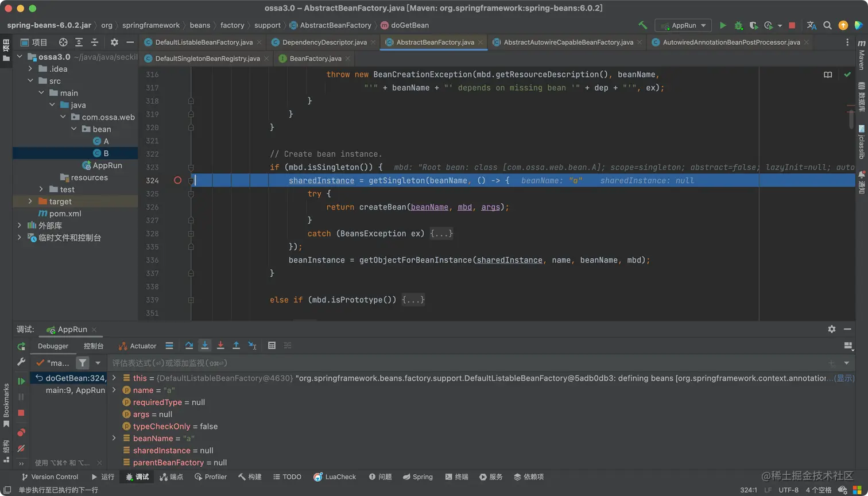Collapse the src folder
Screen dimensions: 868x496
[x=30, y=81]
